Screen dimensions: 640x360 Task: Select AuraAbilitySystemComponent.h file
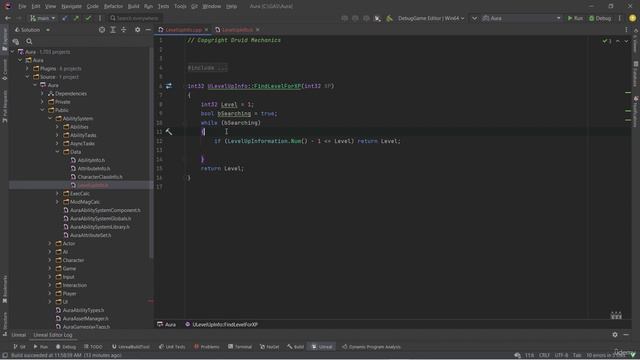click(x=105, y=210)
